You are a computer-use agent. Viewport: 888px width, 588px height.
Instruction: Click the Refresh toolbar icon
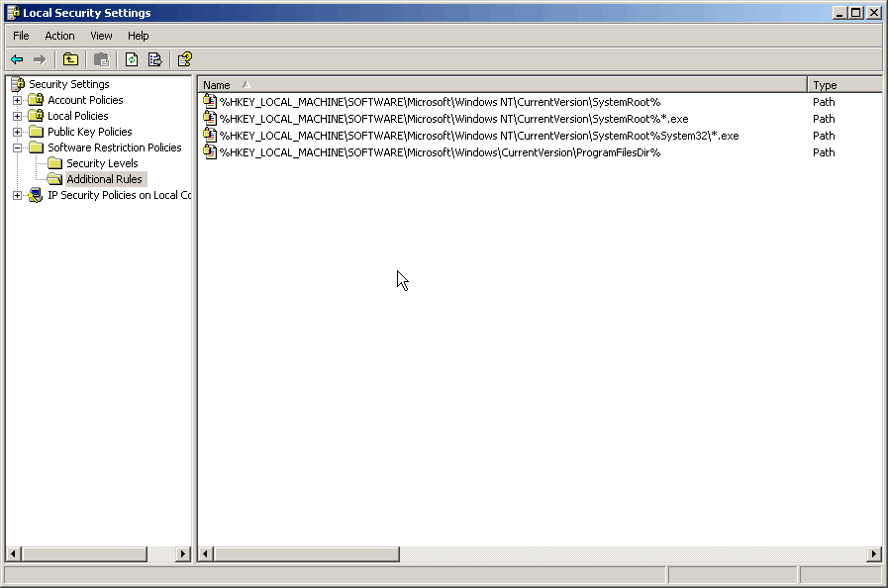coord(132,59)
